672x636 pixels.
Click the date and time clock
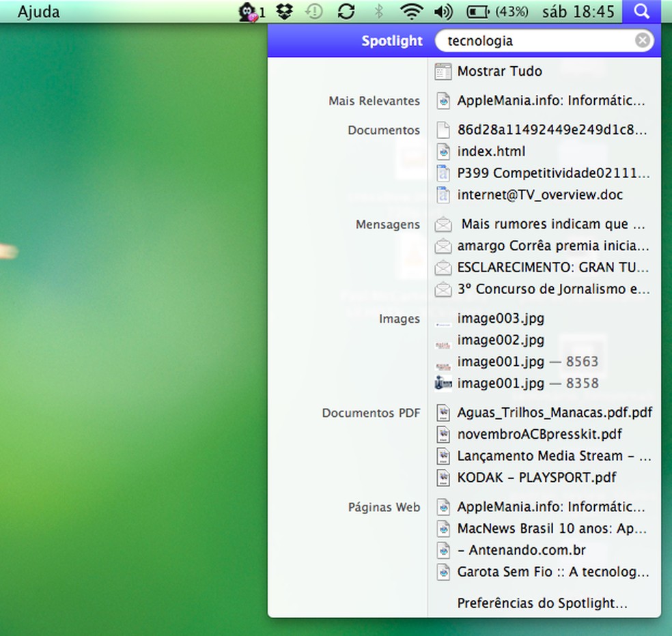pyautogui.click(x=578, y=12)
